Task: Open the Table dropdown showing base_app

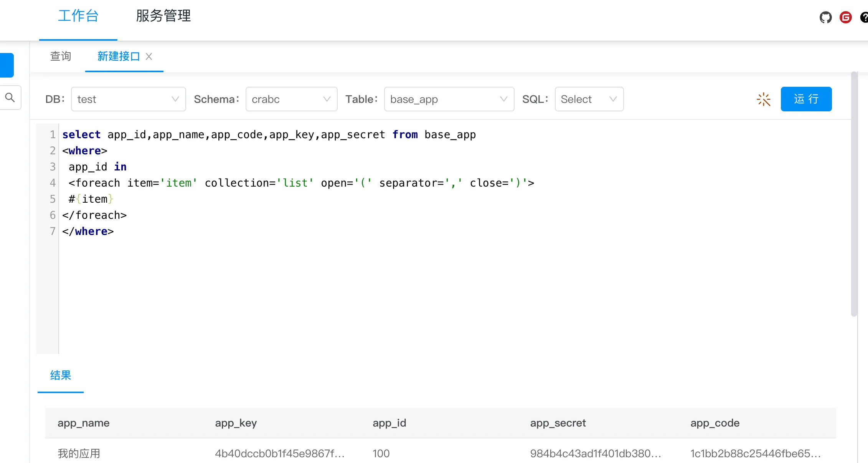Action: point(449,99)
